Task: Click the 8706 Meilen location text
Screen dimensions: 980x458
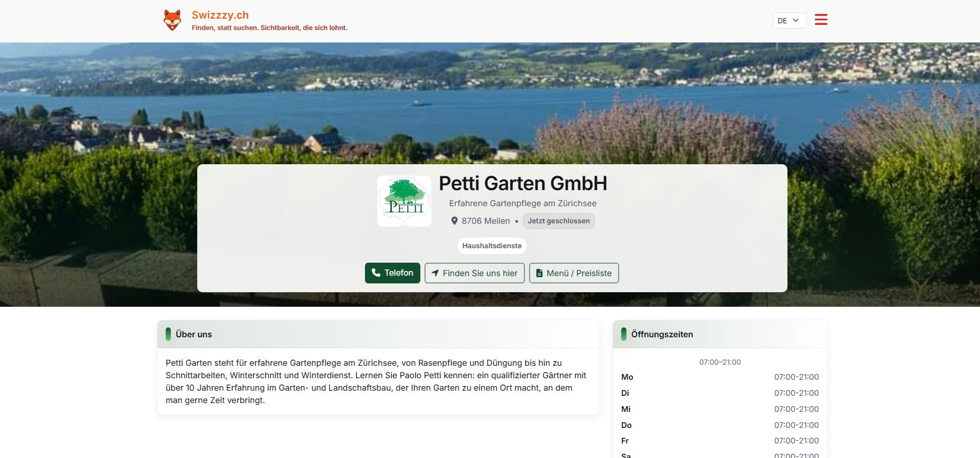Action: (485, 221)
